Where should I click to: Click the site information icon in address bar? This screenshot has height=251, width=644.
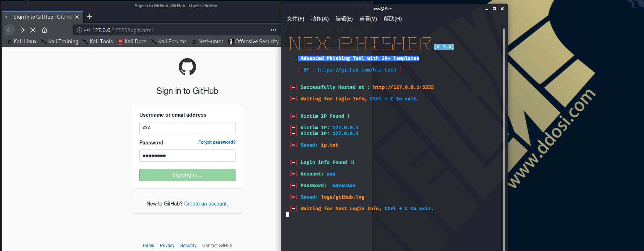(x=80, y=30)
